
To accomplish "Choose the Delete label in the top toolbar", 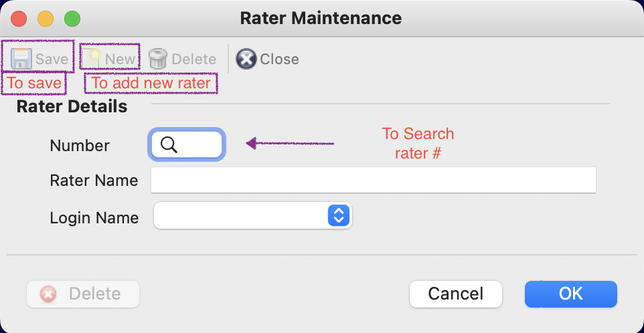I will [x=194, y=59].
